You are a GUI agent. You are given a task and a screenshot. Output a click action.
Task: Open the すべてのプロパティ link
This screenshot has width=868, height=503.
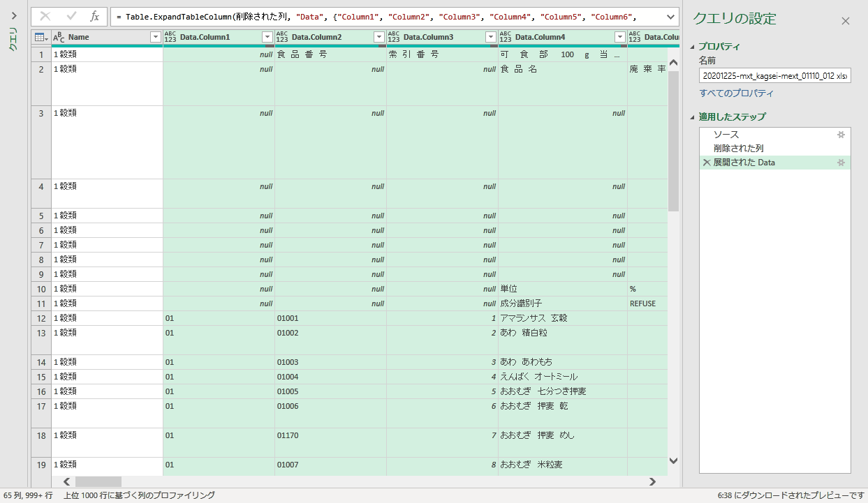737,93
